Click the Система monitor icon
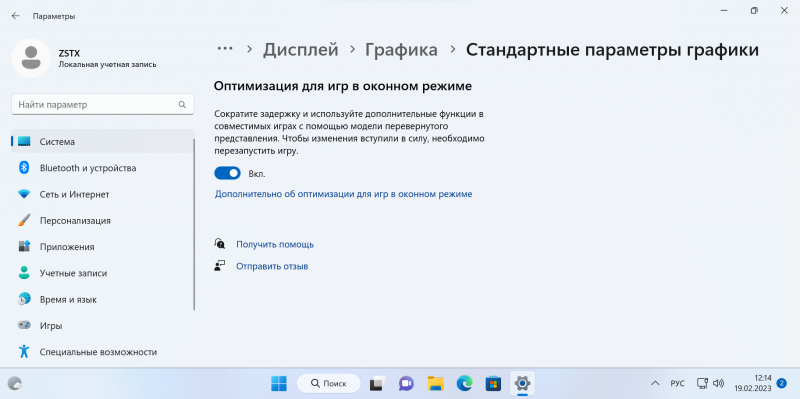Screen dimensions: 800x399 point(24,141)
